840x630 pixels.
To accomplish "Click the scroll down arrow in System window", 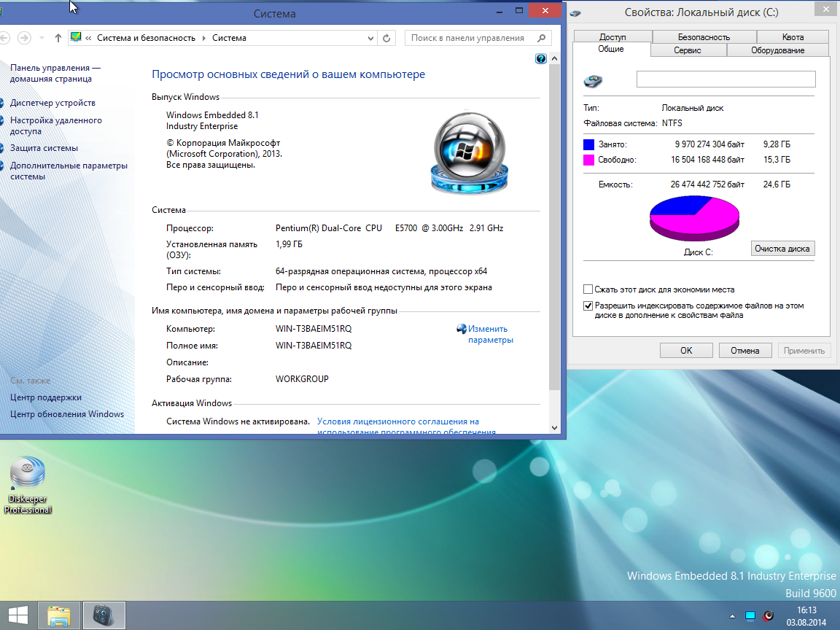I will 554,427.
